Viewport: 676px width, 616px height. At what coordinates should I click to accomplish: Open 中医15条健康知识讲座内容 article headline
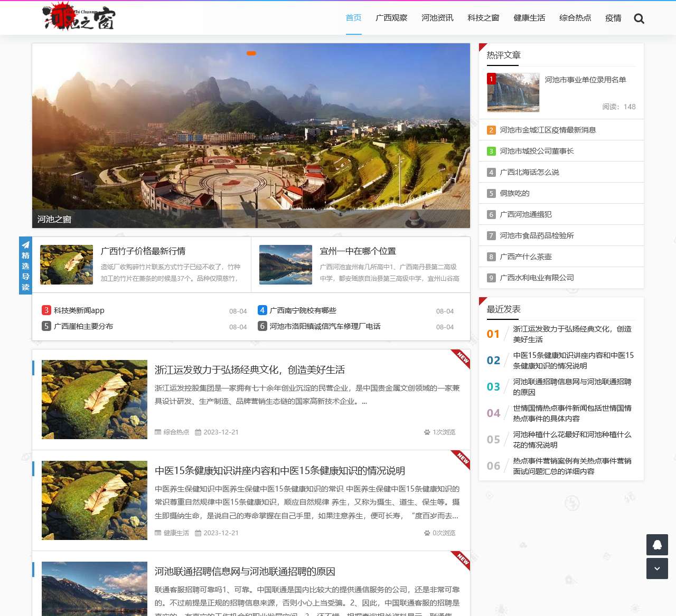(x=280, y=471)
